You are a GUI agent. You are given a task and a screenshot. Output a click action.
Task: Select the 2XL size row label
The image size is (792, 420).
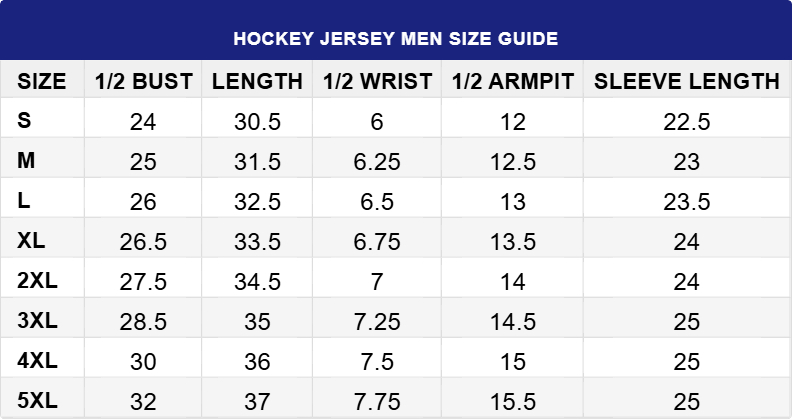click(x=38, y=281)
